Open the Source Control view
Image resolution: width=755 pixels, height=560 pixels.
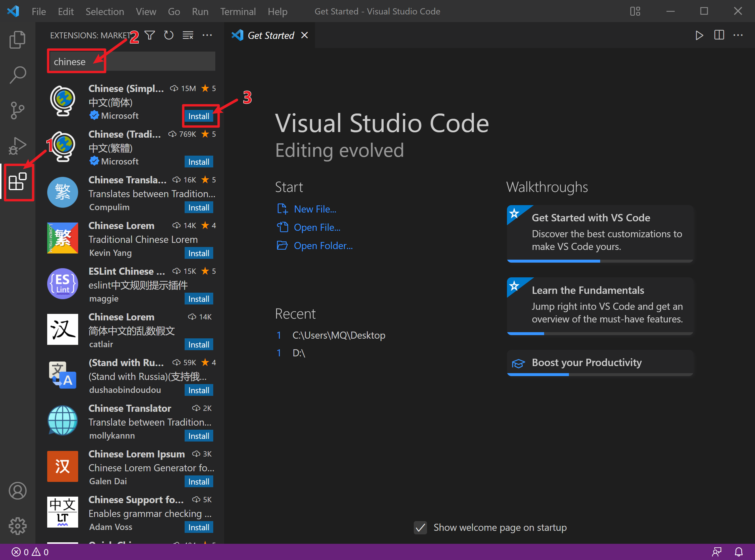[17, 110]
